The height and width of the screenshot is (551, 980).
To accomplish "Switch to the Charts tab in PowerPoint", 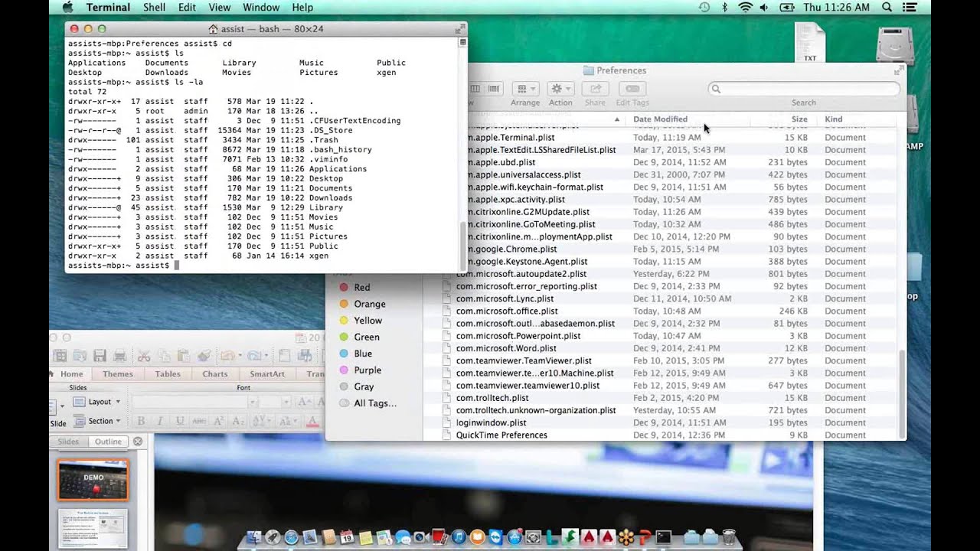I will coord(215,374).
